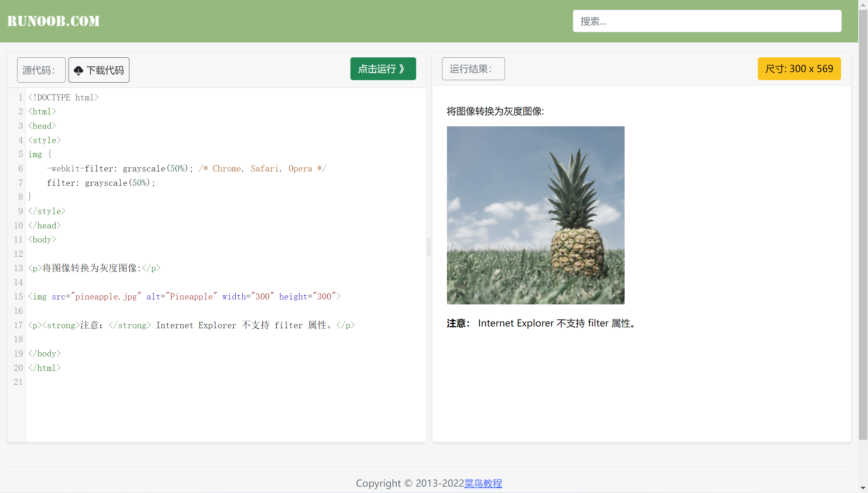
Task: Click the <html> tag on line 2
Action: [x=42, y=112]
